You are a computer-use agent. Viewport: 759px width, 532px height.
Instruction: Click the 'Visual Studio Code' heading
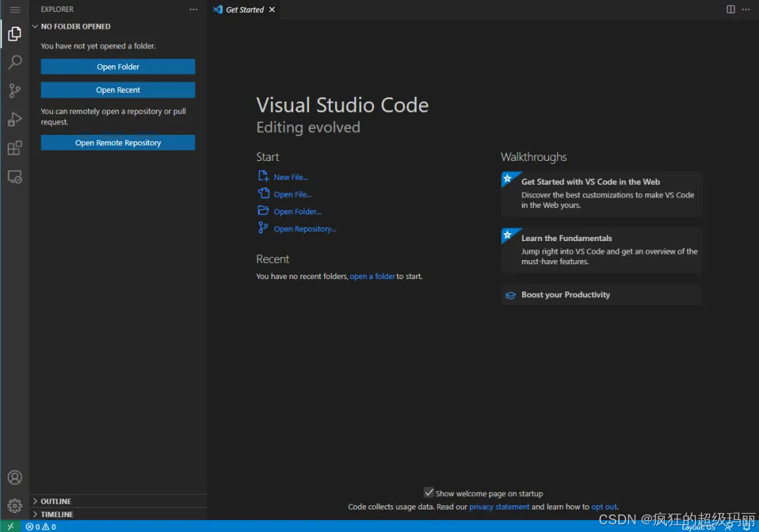point(342,105)
